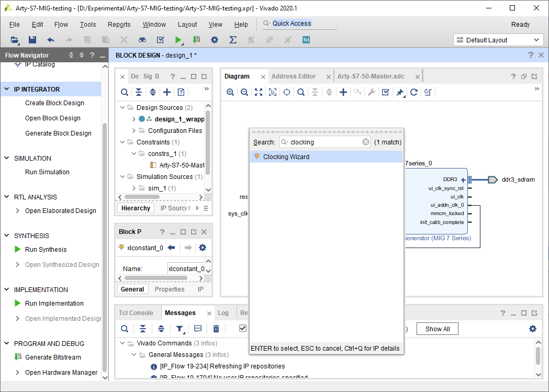Image resolution: width=549 pixels, height=392 pixels.
Task: Click Run Synthesis in Flow Navigator
Action: coord(46,250)
